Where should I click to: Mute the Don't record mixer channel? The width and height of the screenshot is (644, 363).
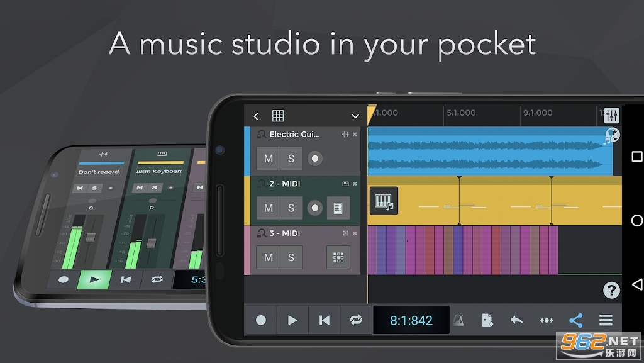[x=80, y=188]
